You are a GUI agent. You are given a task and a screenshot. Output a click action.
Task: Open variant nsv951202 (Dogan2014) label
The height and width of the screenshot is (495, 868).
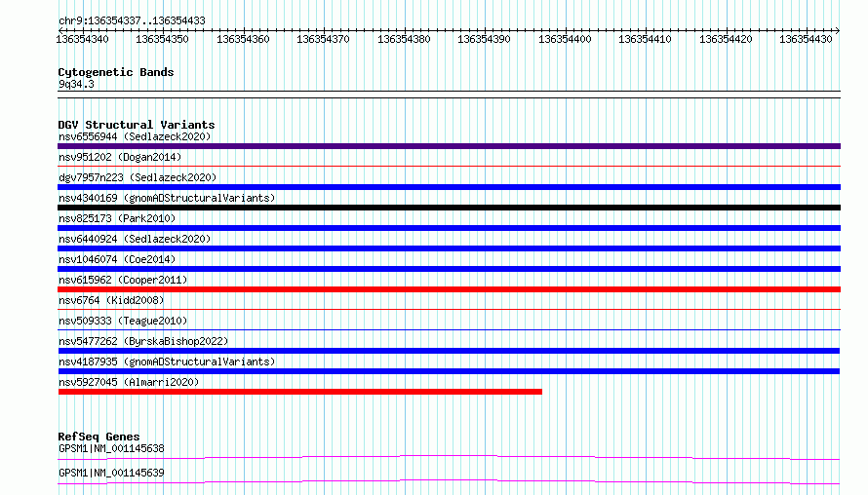pos(120,157)
